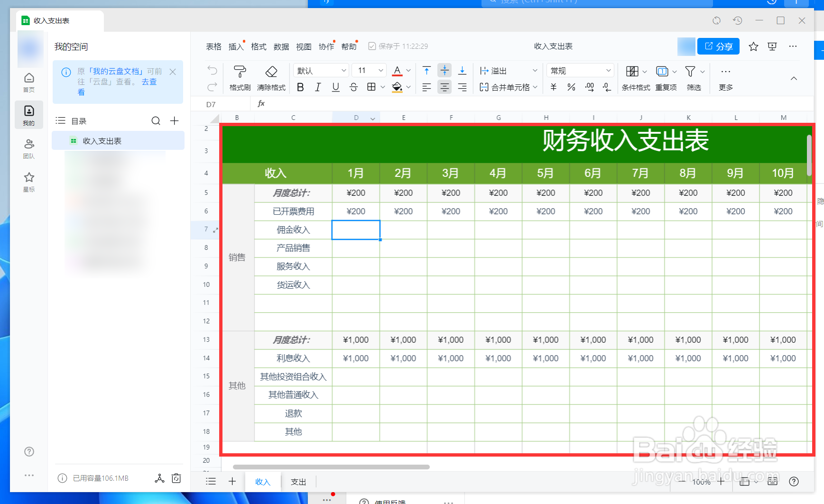The height and width of the screenshot is (504, 824).
Task: Click the percentage format icon
Action: [571, 87]
